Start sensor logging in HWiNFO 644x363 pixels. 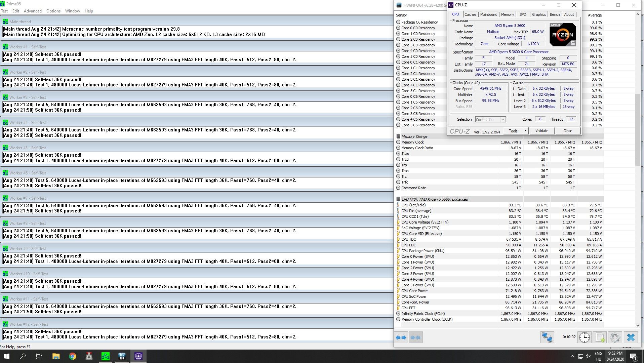tap(600, 337)
